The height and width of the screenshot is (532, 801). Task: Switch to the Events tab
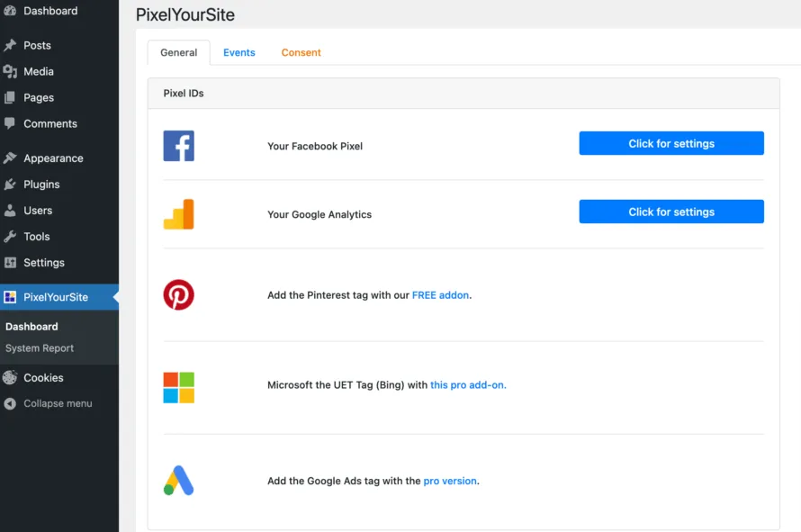(238, 52)
